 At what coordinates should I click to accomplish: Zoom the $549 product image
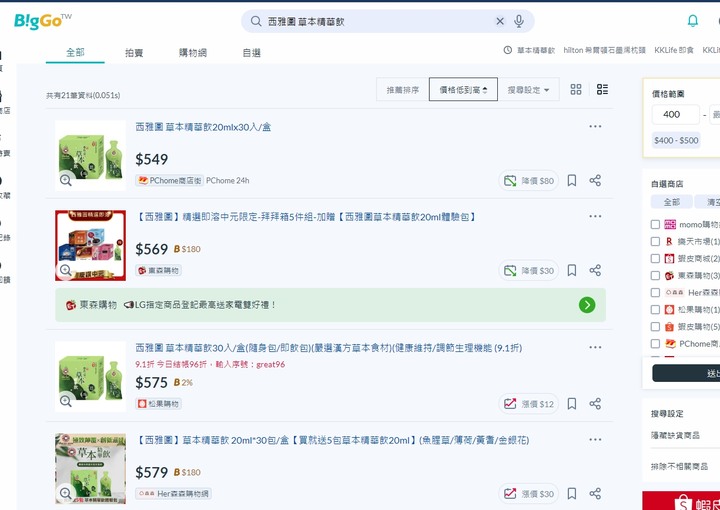pyautogui.click(x=66, y=180)
